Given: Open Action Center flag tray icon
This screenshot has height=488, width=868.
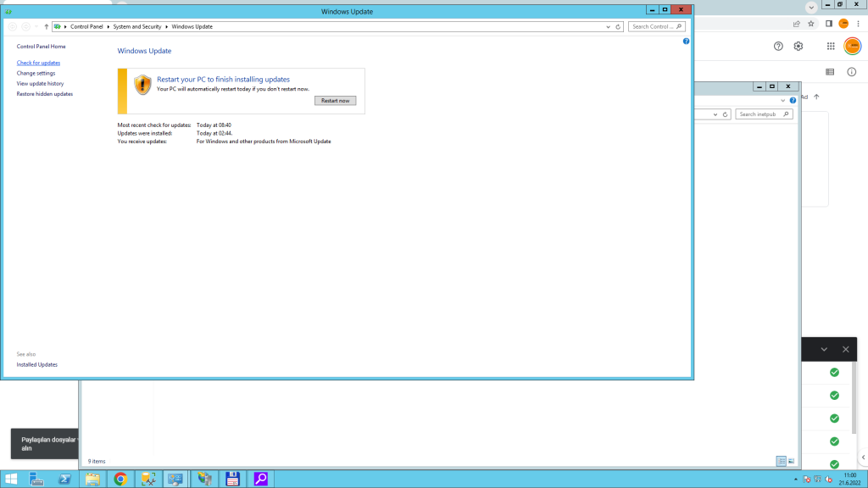Looking at the screenshot, I should point(807,480).
